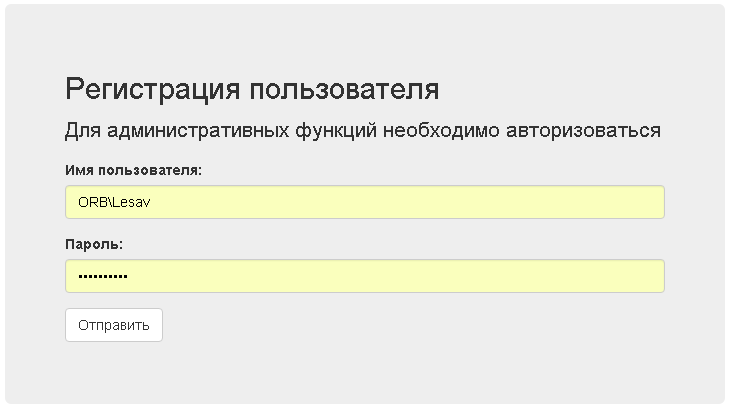Image resolution: width=734 pixels, height=409 pixels.
Task: Click the Отправить button
Action: pos(113,325)
